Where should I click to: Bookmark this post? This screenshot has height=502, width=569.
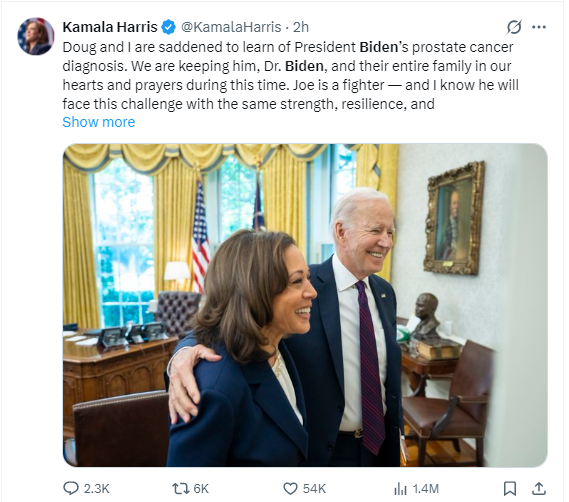510,489
